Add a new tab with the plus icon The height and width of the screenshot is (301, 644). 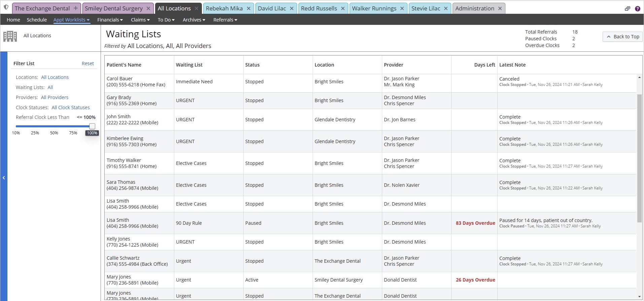point(76,8)
